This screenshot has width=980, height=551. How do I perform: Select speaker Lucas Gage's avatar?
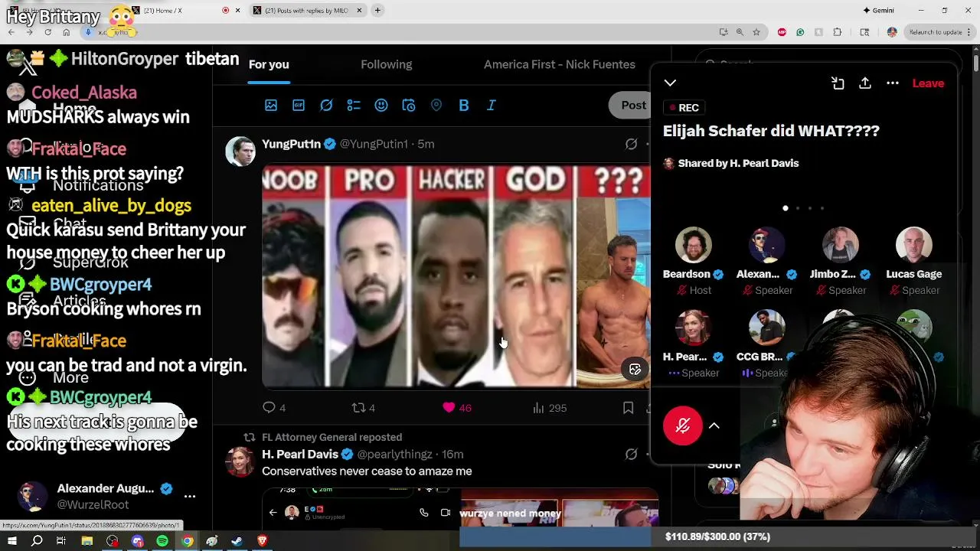pos(913,245)
